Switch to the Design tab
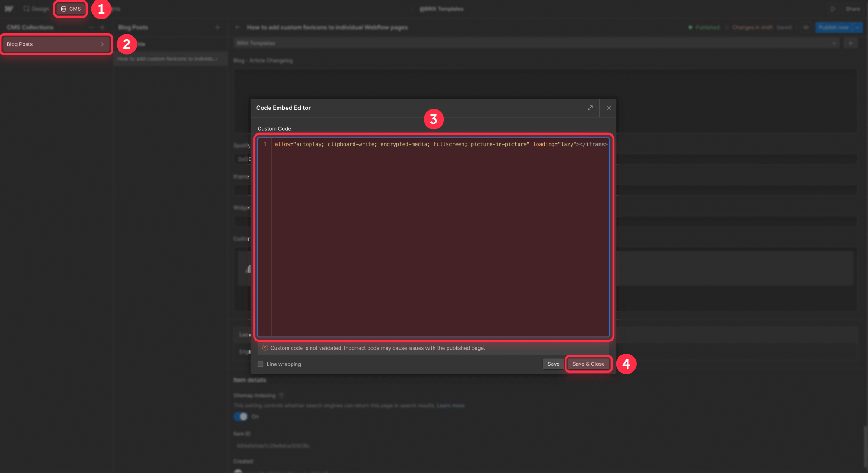This screenshot has height=473, width=868. tap(36, 9)
